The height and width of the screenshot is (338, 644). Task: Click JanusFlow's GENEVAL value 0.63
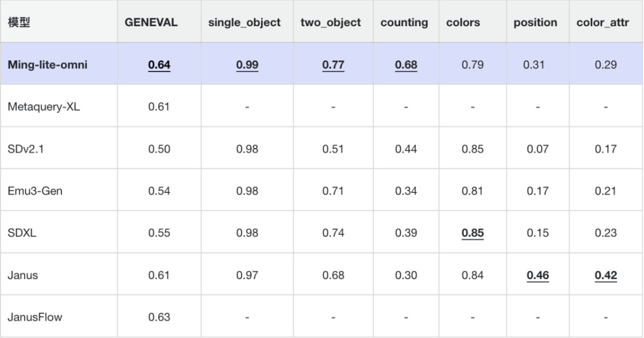pyautogui.click(x=159, y=317)
